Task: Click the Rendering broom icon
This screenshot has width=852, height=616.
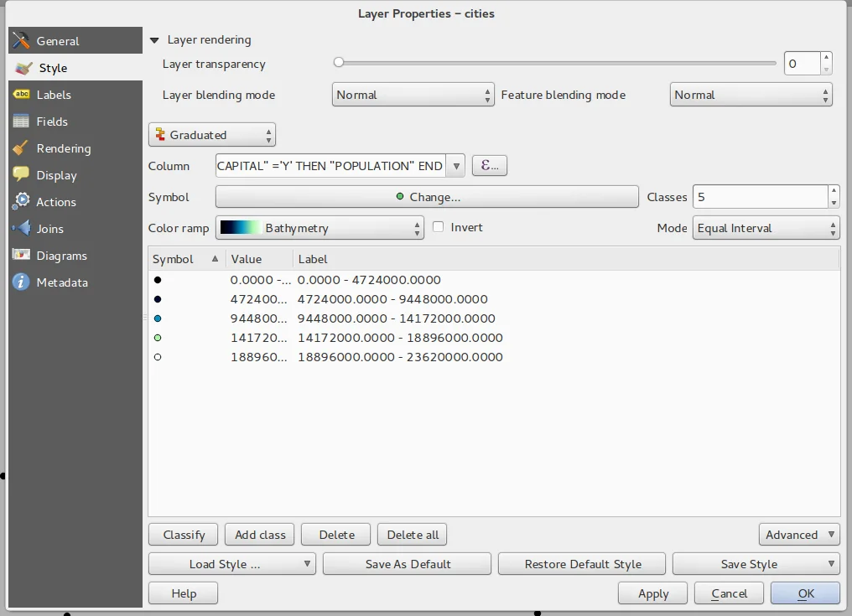Action: point(22,148)
